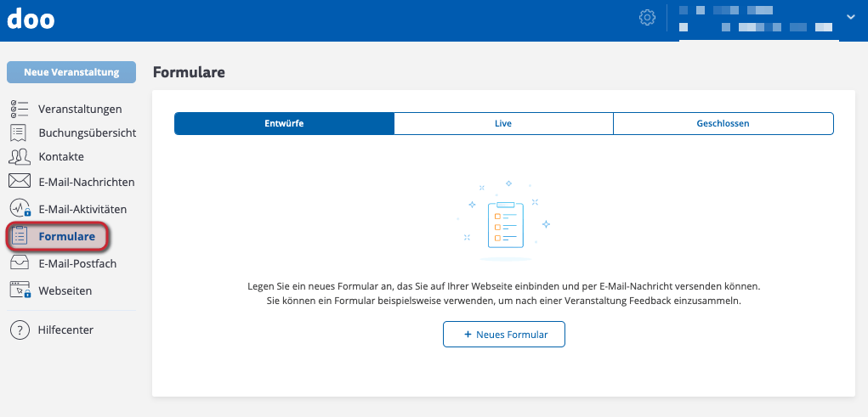868x417 pixels.
Task: Click the doo logo
Action: coord(31,19)
